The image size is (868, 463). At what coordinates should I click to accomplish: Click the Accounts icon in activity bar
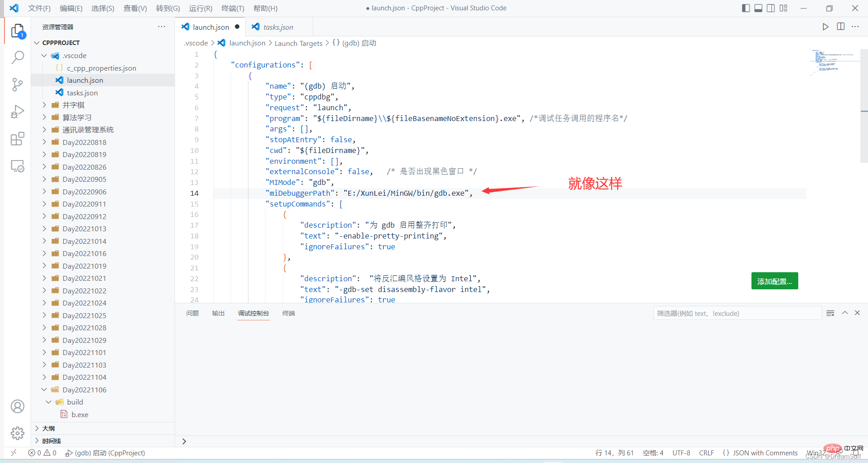[18, 406]
